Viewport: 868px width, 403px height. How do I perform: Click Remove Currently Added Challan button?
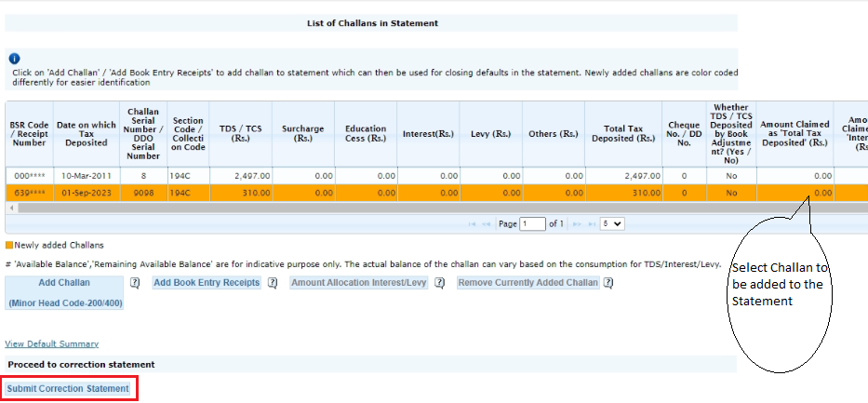click(527, 283)
